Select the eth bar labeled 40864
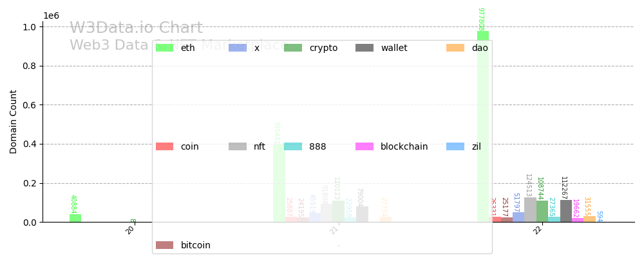Screen dimensions: 644x258 click(x=75, y=218)
